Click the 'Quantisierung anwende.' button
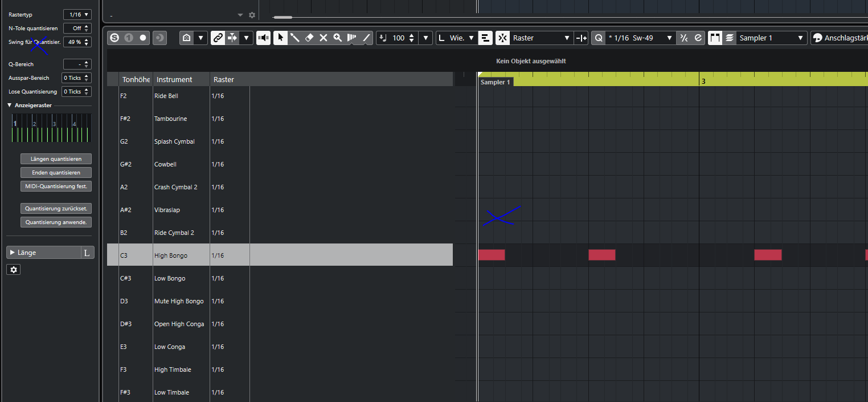868x402 pixels. [56, 222]
